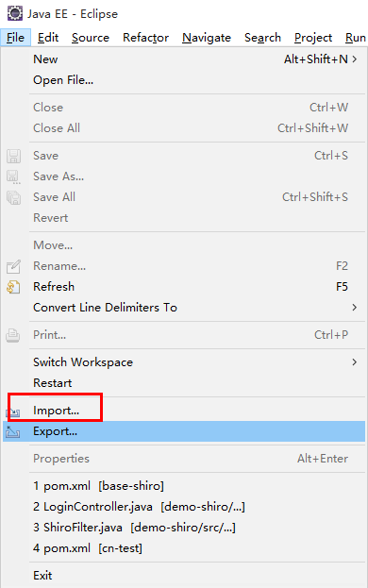Click the Save floppy disk icon

[13, 156]
